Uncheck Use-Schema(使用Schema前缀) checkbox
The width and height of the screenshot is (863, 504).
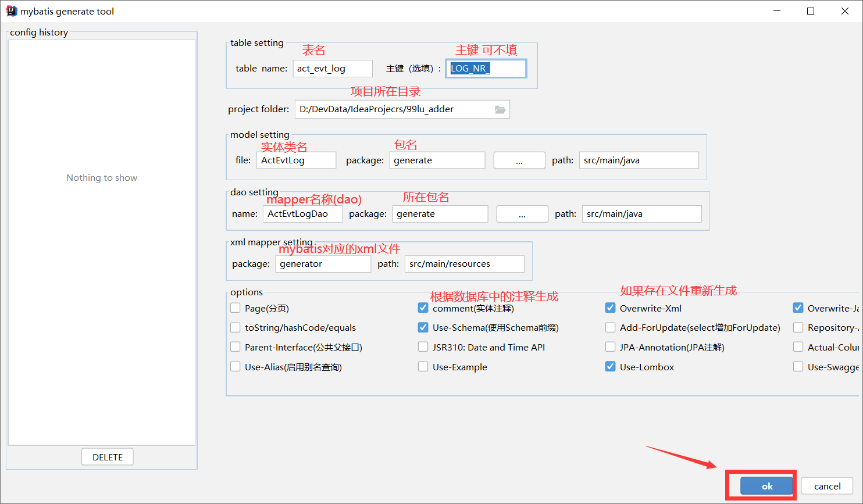[423, 327]
